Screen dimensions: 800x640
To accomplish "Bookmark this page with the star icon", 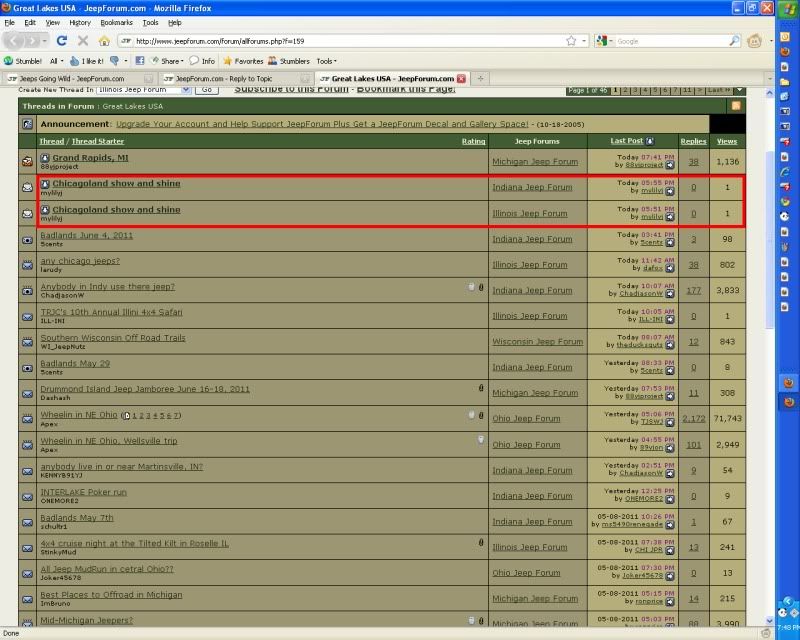I will click(x=571, y=41).
